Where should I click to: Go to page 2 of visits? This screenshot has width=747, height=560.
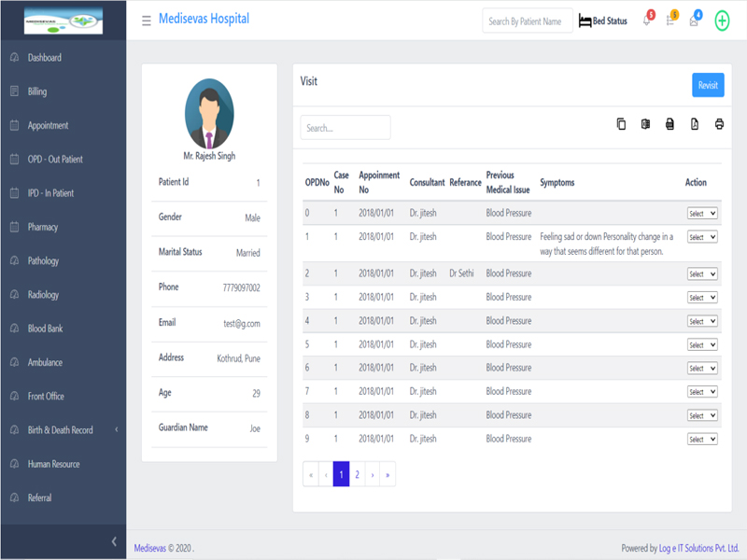[x=357, y=474]
